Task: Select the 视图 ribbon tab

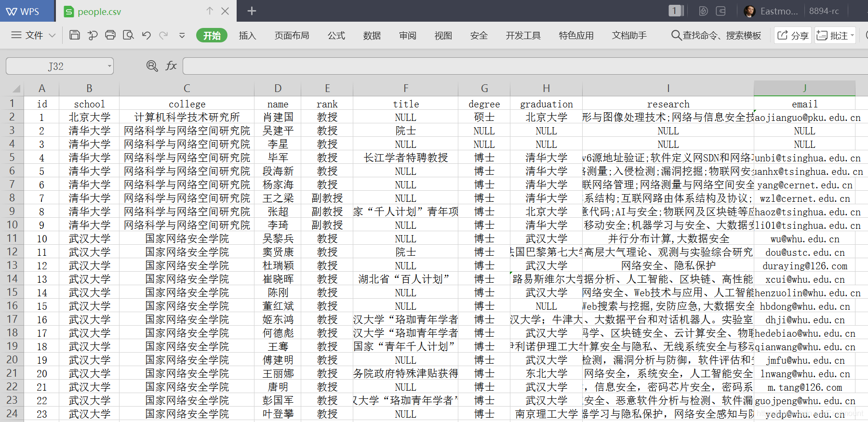Action: coord(443,35)
